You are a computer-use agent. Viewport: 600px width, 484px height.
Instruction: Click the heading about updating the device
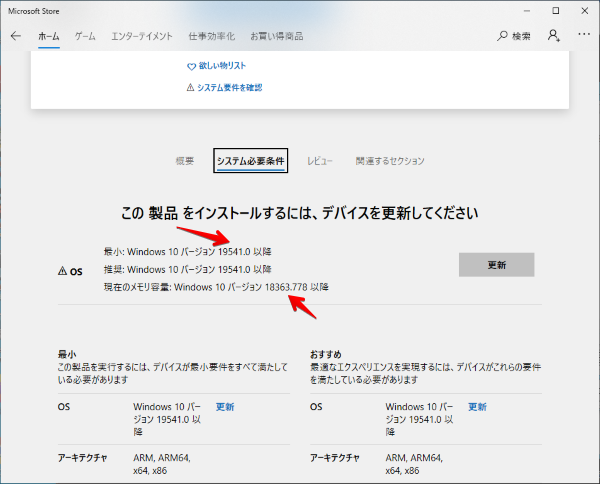coord(300,213)
